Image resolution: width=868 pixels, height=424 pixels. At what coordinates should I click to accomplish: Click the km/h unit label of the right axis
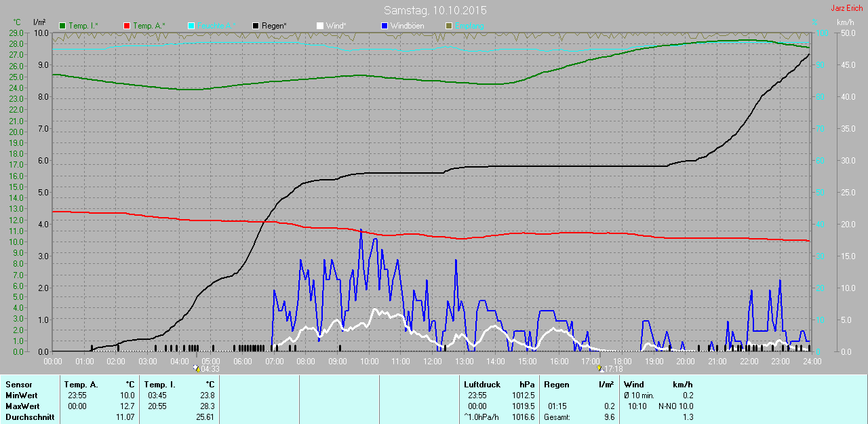tap(845, 22)
